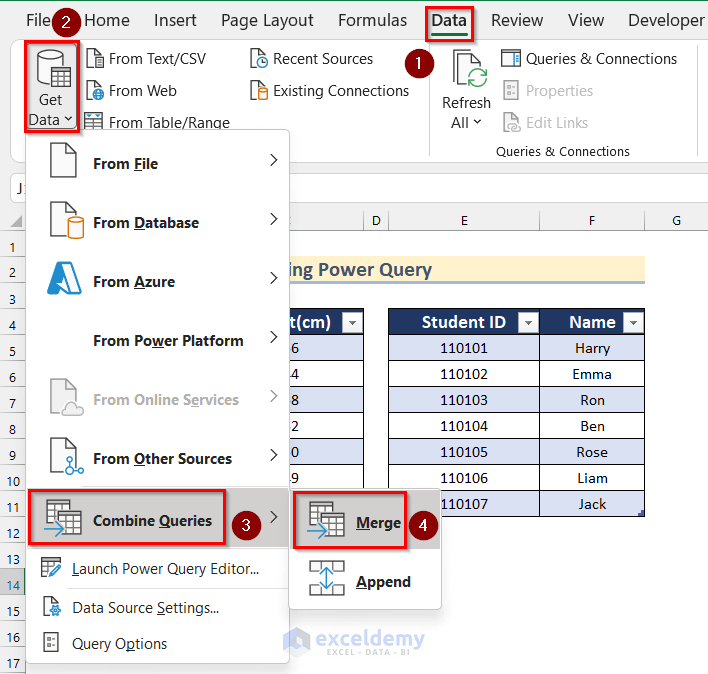Viewport: 708px width, 674px height.
Task: Click the Append queries icon
Action: coord(326,578)
